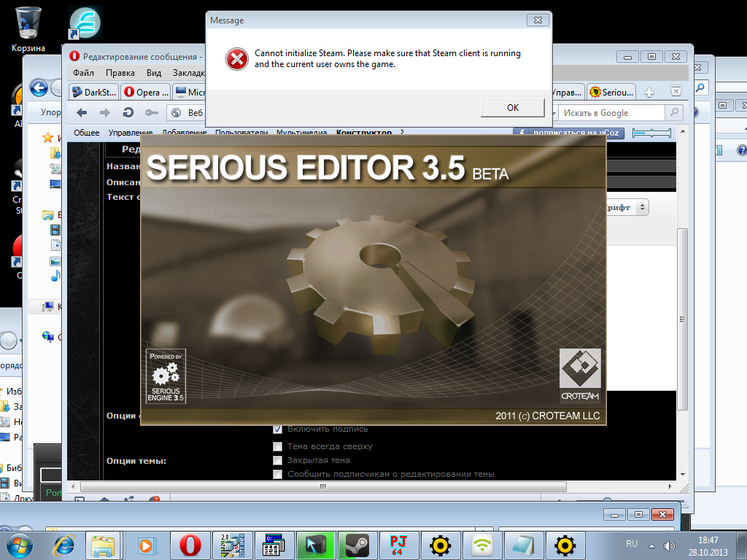The height and width of the screenshot is (560, 747).
Task: Click the scroll-down arrow of the page
Action: [x=683, y=474]
